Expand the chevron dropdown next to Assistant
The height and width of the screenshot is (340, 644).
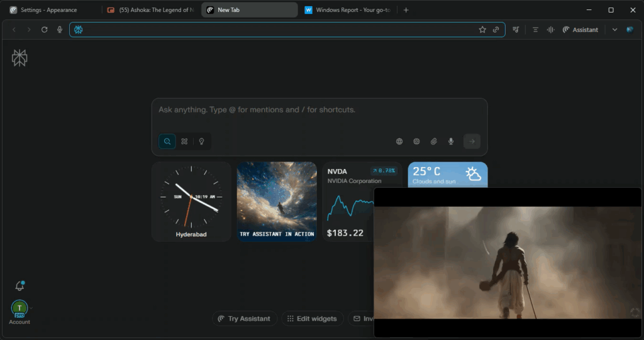tap(614, 30)
